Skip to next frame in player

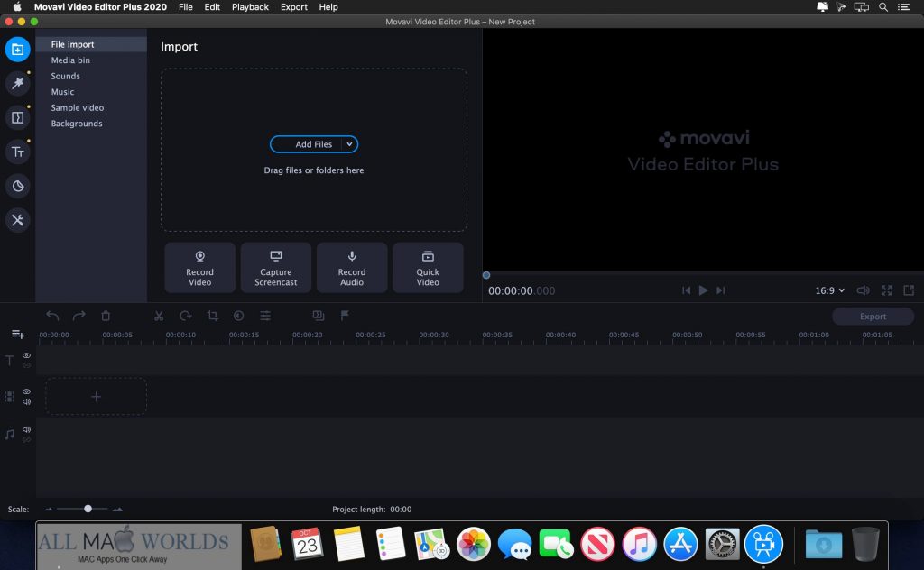point(721,290)
